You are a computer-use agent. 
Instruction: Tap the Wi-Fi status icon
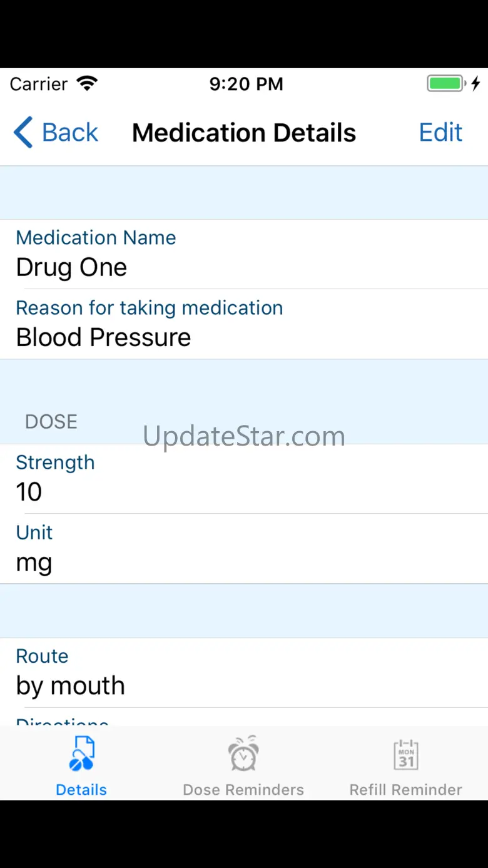click(x=87, y=83)
